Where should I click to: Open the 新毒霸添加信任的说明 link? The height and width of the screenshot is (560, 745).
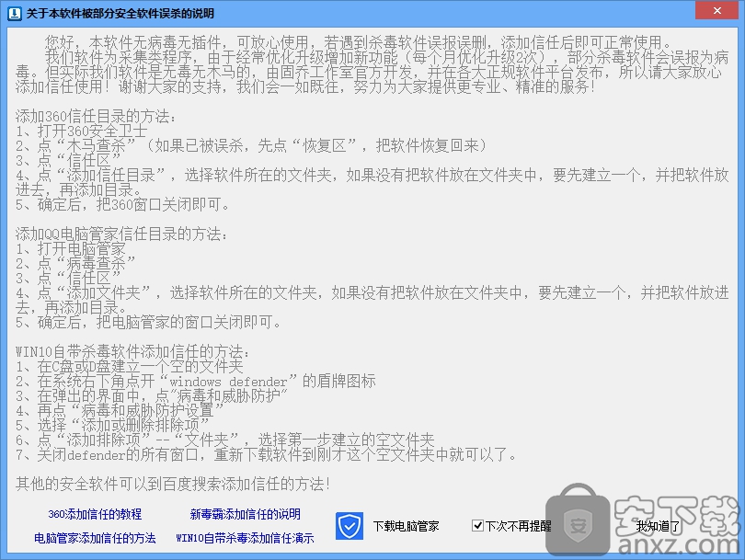[x=245, y=514]
